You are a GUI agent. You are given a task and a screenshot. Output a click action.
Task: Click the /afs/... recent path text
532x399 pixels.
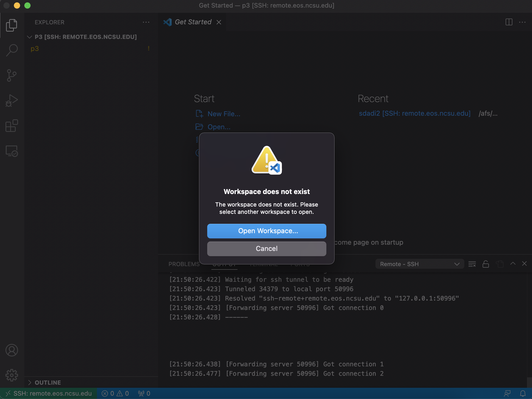pos(488,113)
